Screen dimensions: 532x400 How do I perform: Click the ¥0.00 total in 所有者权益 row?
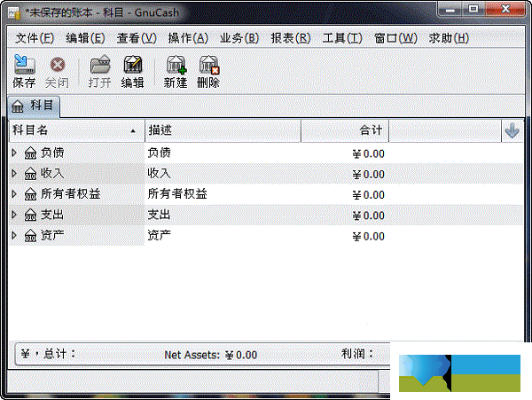tap(369, 195)
